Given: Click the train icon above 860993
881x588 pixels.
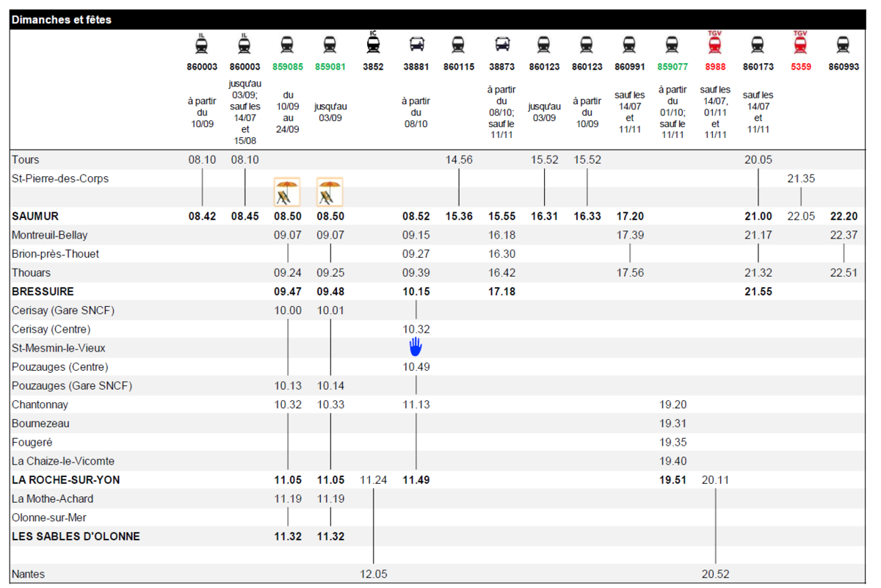Looking at the screenshot, I should point(844,46).
